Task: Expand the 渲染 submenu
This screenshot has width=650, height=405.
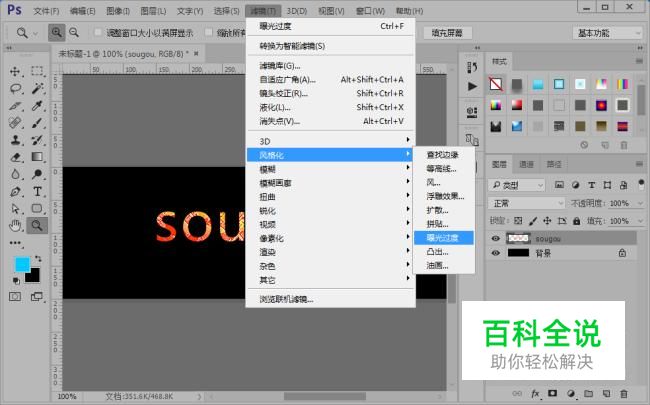Action: click(x=330, y=252)
